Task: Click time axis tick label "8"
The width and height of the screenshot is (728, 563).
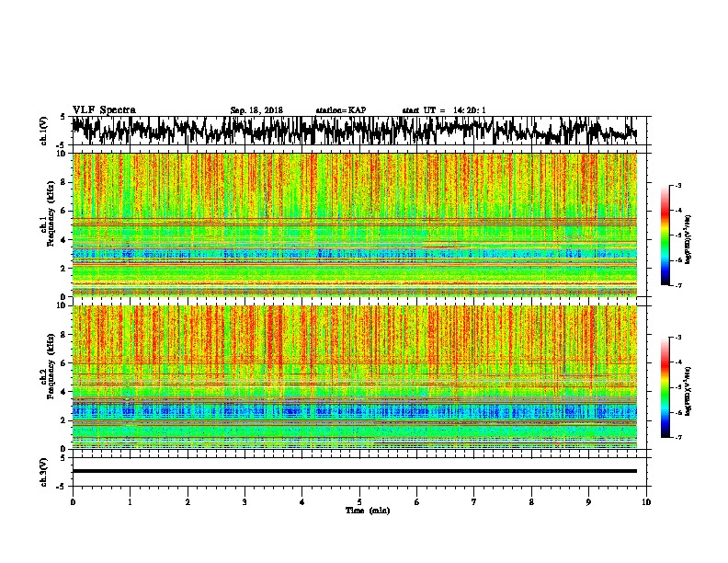Action: pos(531,502)
